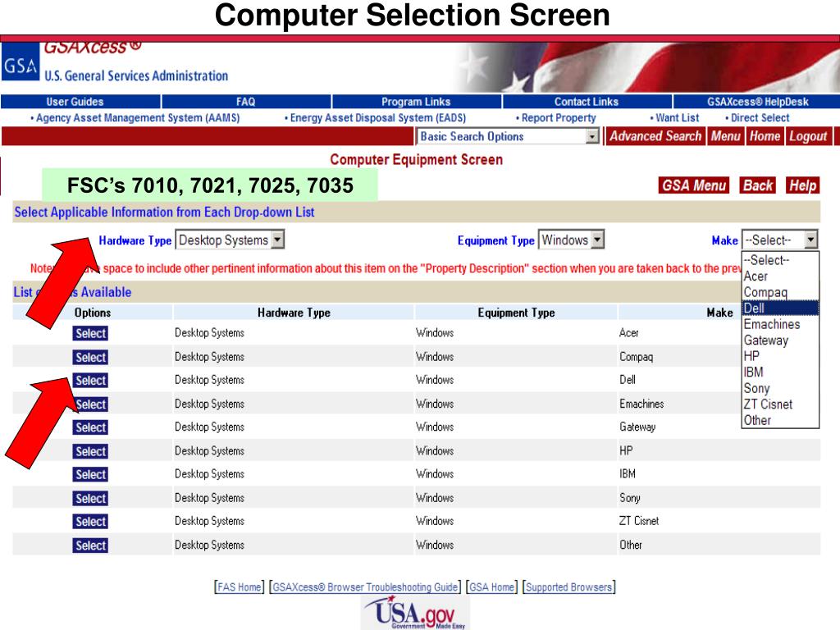
Task: Click Select for the HP row
Action: click(x=90, y=452)
